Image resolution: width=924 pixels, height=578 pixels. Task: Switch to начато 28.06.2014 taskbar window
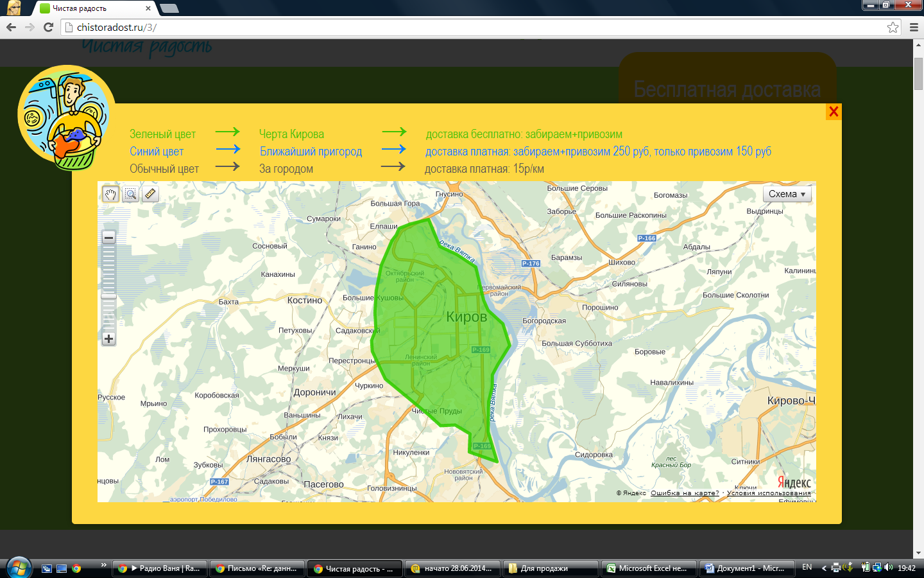click(454, 568)
